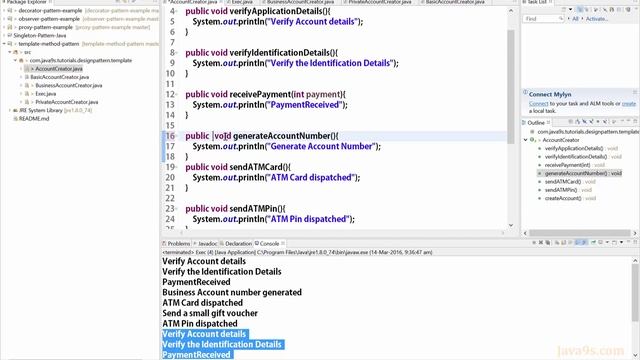
Task: Select BasicAccountCreator.java in Package Explorer
Action: [60, 77]
